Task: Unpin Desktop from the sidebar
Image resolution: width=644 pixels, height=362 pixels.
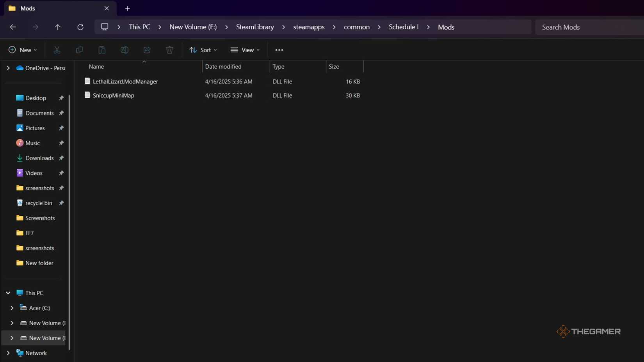Action: point(61,98)
